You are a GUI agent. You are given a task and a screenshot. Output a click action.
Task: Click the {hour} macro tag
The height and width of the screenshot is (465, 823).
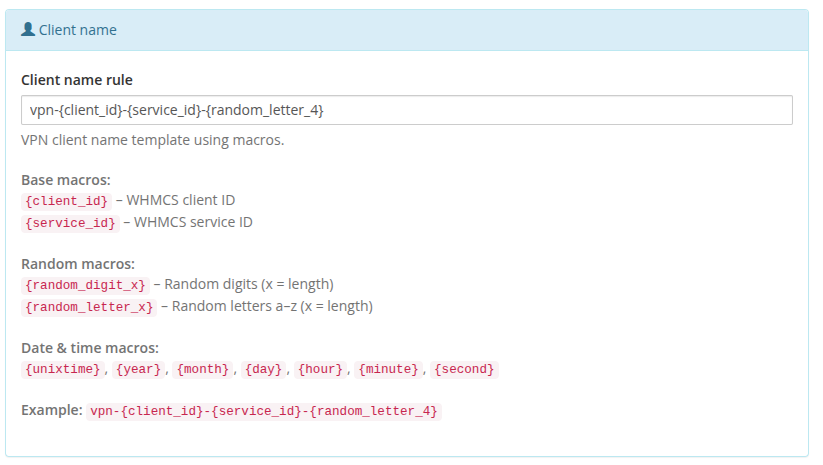tap(321, 370)
